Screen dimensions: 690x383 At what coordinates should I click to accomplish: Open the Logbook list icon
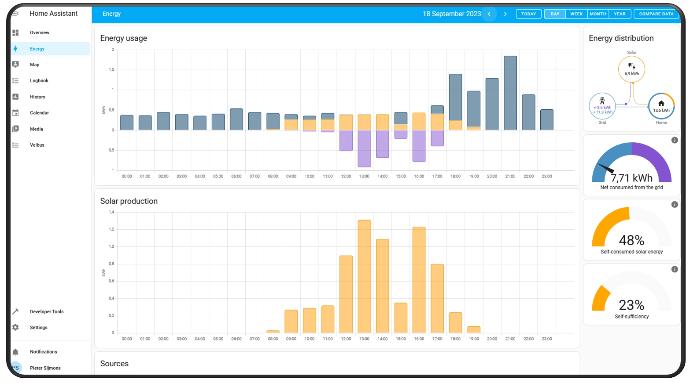[x=16, y=81]
